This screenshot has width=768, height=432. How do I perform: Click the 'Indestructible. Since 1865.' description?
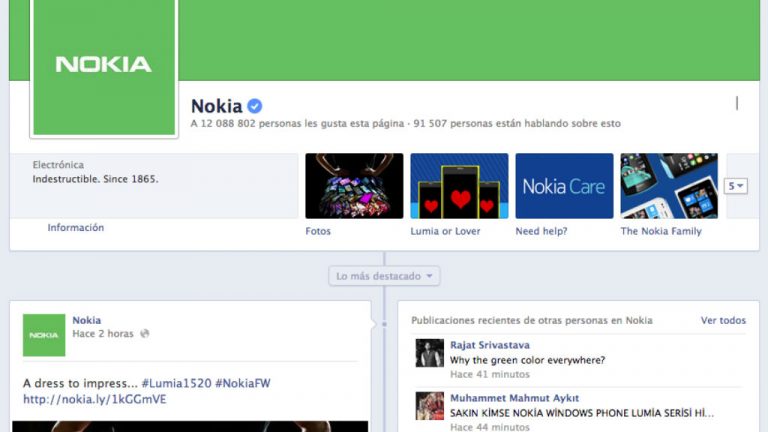point(96,179)
